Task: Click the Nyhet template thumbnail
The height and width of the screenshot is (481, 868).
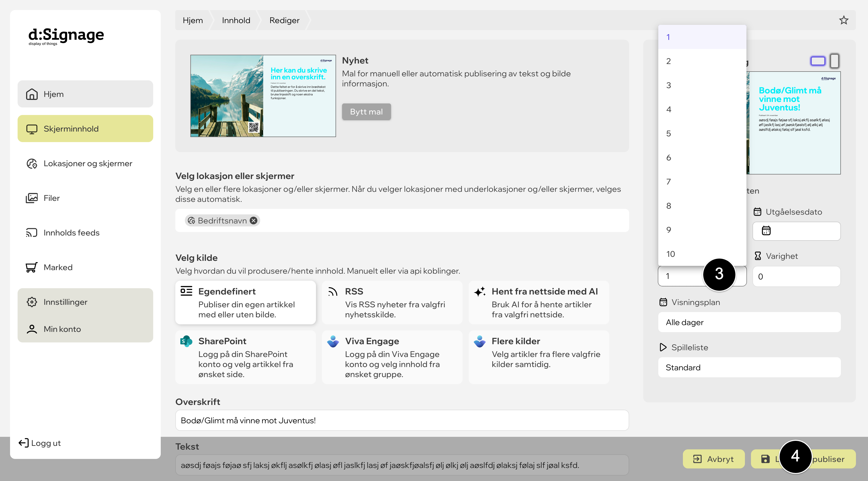Action: (263, 96)
